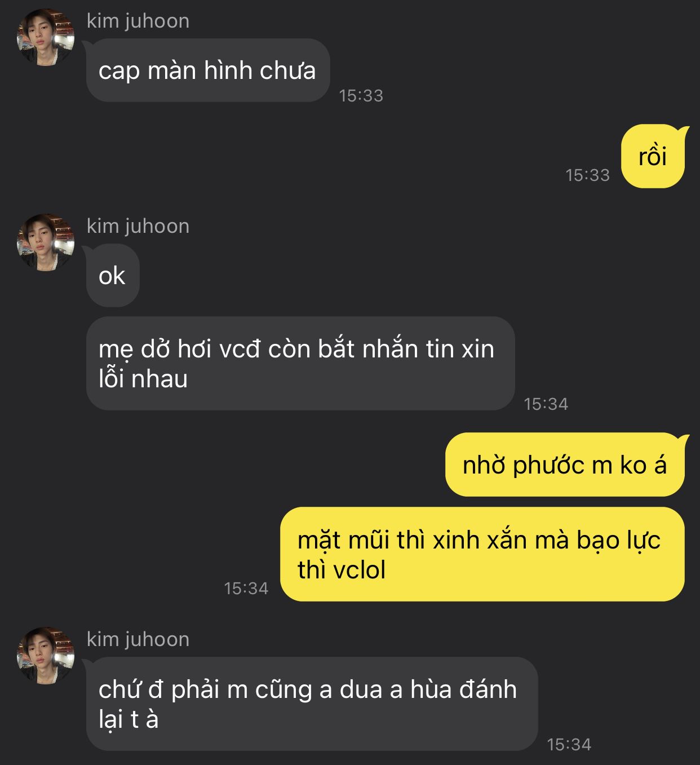Tap the 'mẹ dở hơi vcđ' message bubble
This screenshot has width=700, height=765.
(300, 363)
